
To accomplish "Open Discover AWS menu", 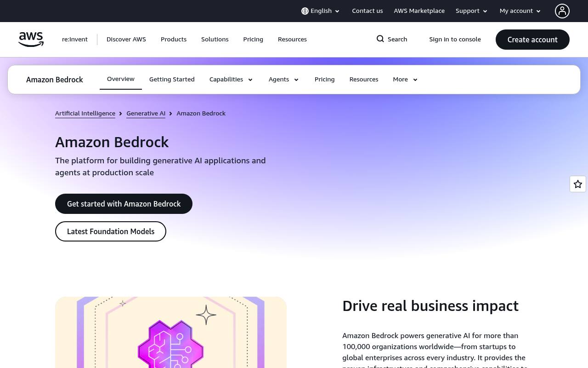I will 126,40.
